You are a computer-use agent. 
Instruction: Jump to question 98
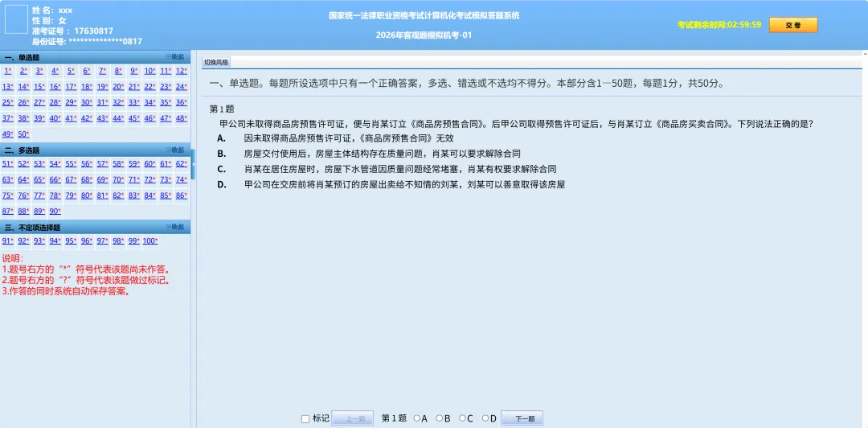(118, 241)
